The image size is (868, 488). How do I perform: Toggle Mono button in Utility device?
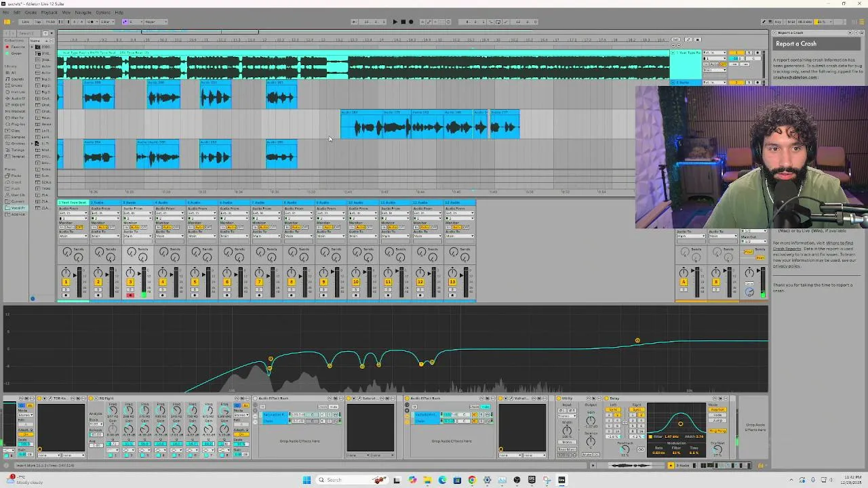coord(567,442)
